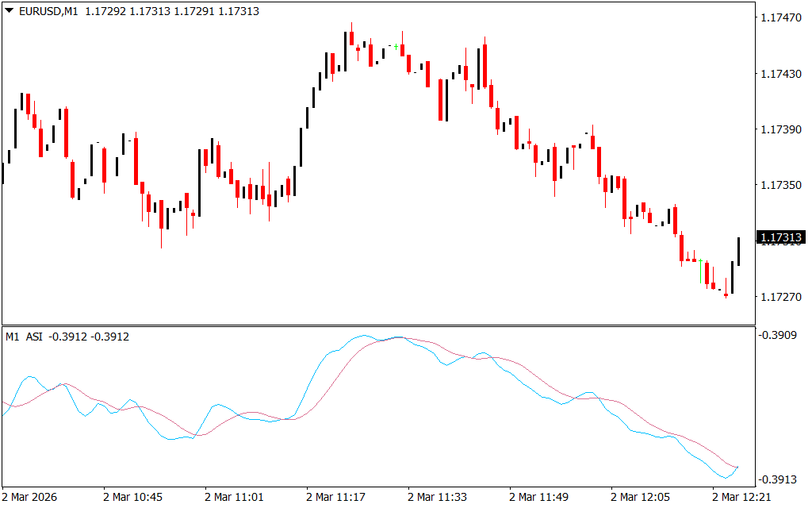Click the M1 ASI indicator label
Viewport: 812px width, 508px height.
click(x=25, y=337)
